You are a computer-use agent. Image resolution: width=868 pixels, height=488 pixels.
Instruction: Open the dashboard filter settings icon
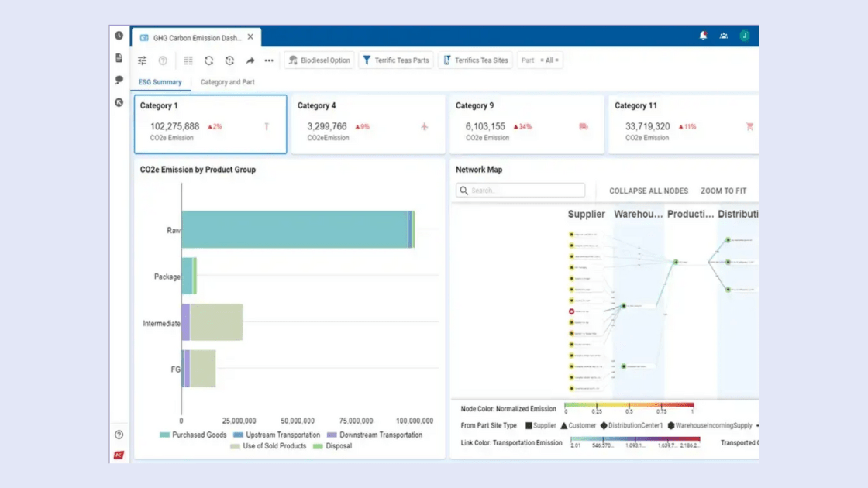click(143, 60)
